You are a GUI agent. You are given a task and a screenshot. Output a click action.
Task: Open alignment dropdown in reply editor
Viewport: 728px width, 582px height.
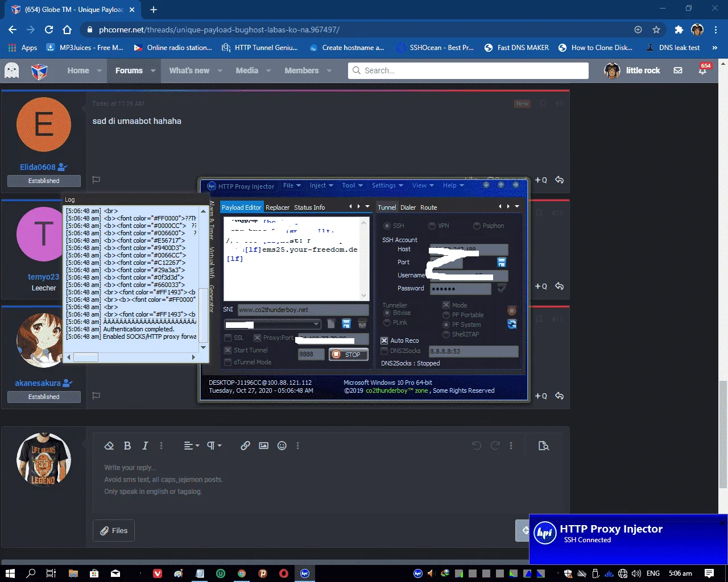[x=191, y=446]
